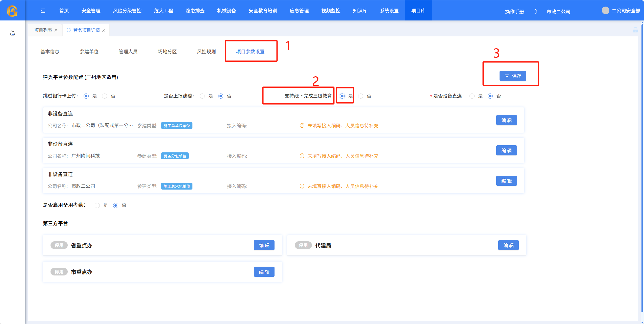This screenshot has width=644, height=324.
Task: Open the 二公司安全部 user menu
Action: [626, 11]
